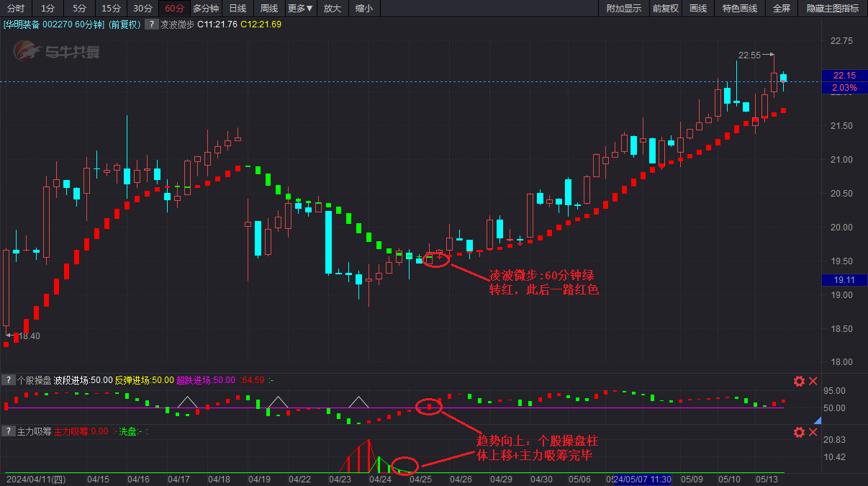Open the 画线 drawing tools
Viewport: 868px width, 486px height.
698,9
